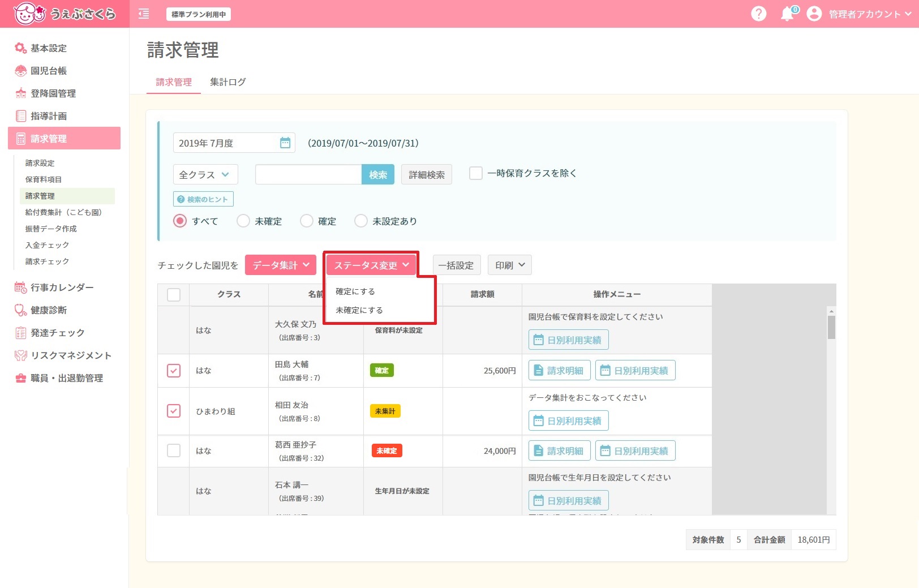Toggle select-all checkbox in table header

pyautogui.click(x=174, y=295)
